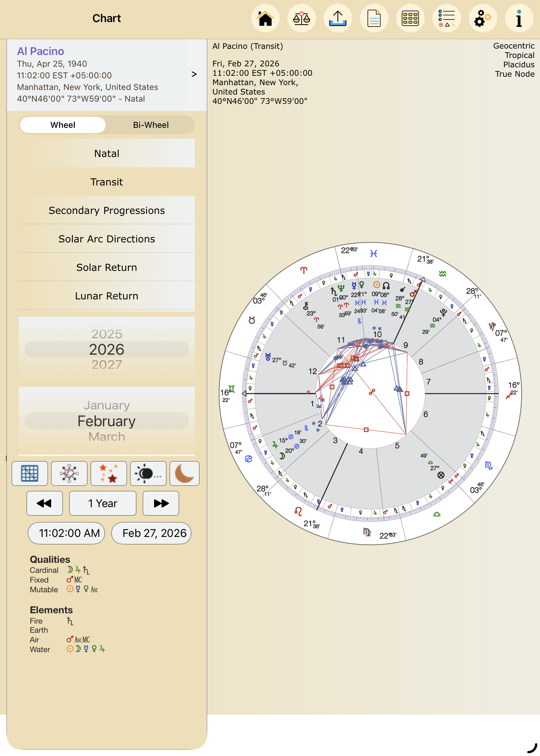Step chart backward with rewind button
This screenshot has width=540, height=756.
tap(45, 503)
